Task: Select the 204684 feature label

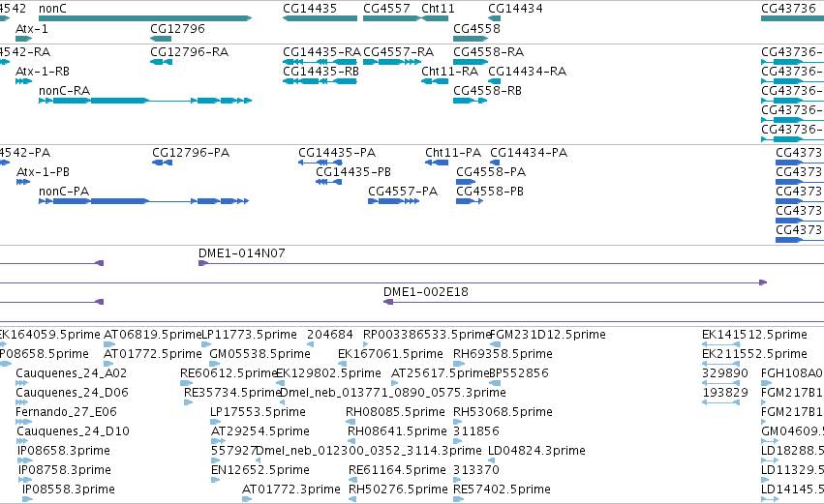Action: pos(329,335)
